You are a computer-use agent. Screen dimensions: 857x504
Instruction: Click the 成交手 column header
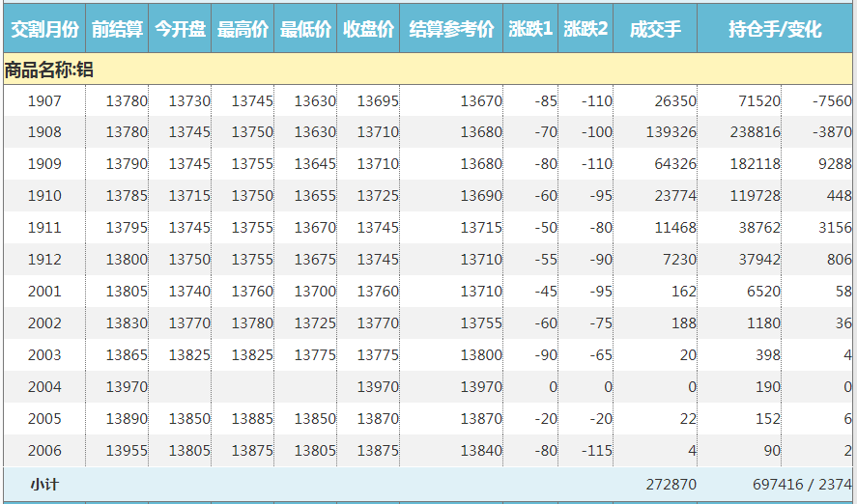(x=655, y=30)
